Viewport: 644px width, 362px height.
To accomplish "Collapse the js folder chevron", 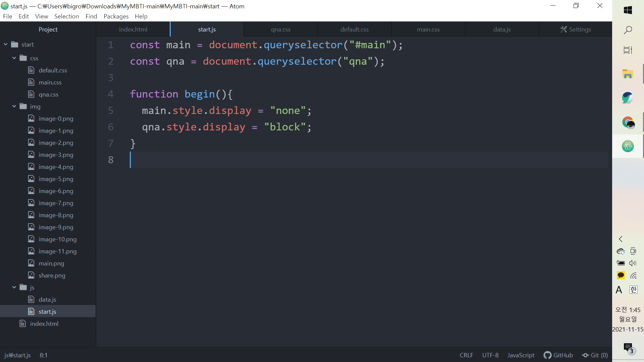I will click(14, 287).
